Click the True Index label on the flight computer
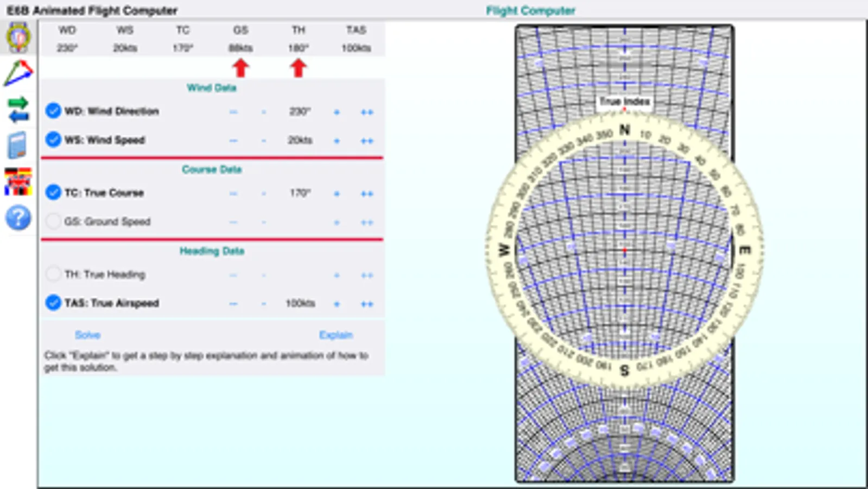This screenshot has width=868, height=489. [624, 102]
